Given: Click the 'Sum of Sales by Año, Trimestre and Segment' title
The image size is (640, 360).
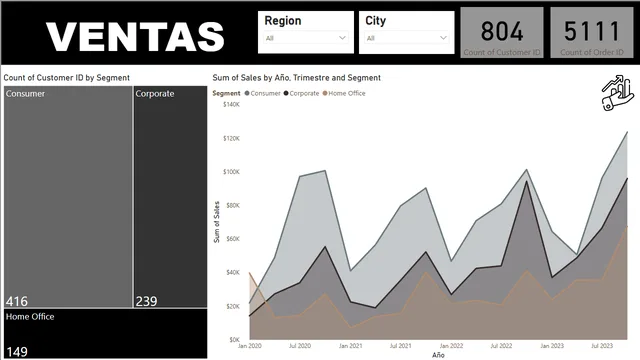Looking at the screenshot, I should 296,78.
